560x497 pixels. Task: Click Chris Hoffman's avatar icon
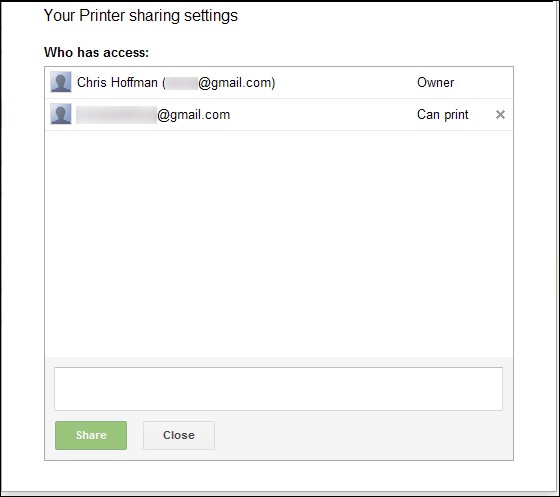pos(61,82)
